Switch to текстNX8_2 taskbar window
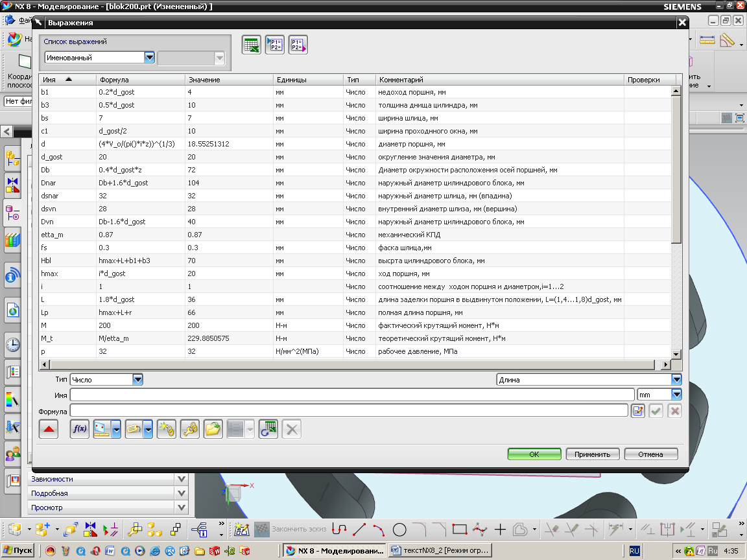This screenshot has height=560, width=747. (440, 550)
